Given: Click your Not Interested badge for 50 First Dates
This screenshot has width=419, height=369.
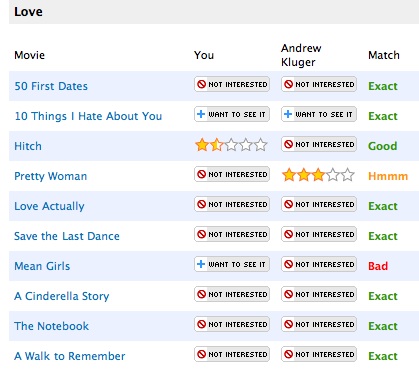Looking at the screenshot, I should click(232, 84).
